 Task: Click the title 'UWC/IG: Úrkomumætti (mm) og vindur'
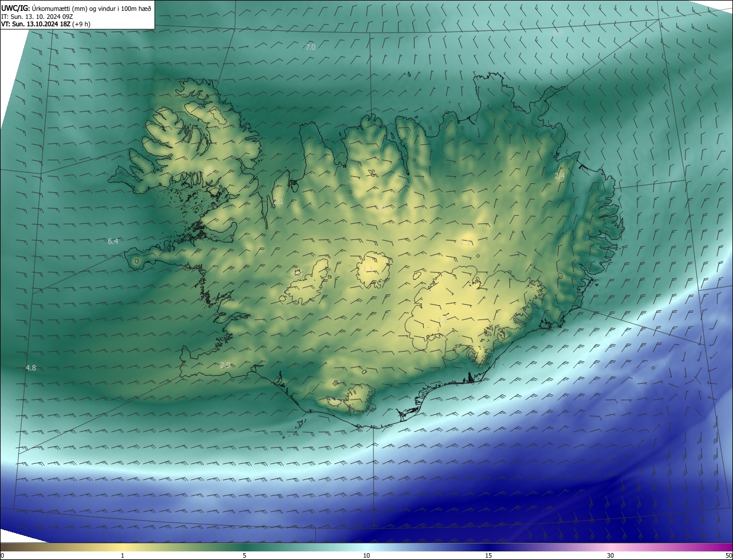click(x=76, y=8)
